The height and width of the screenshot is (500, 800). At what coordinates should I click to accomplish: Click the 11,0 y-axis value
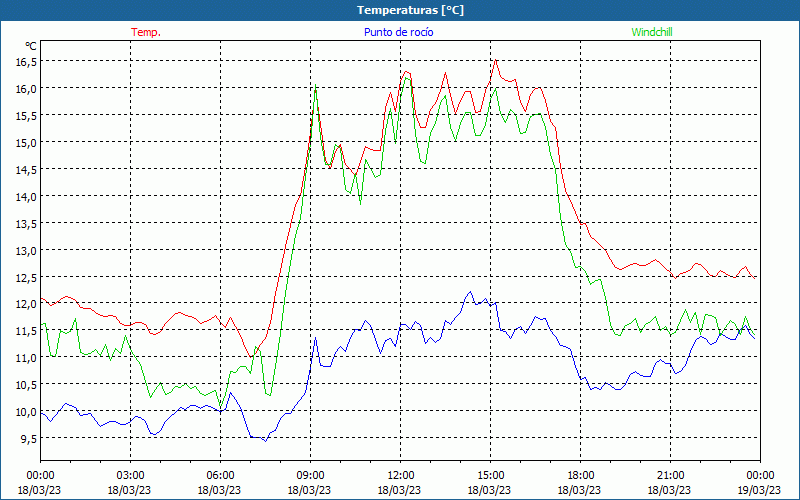[26, 358]
